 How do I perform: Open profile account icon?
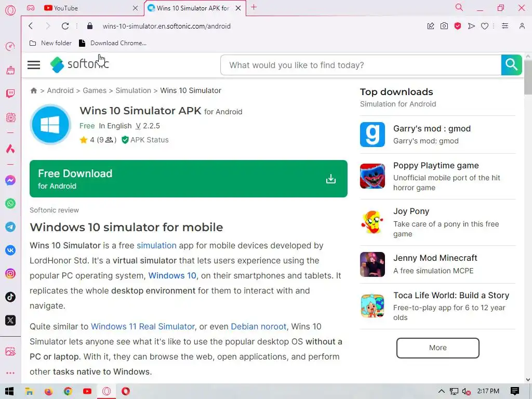click(522, 26)
